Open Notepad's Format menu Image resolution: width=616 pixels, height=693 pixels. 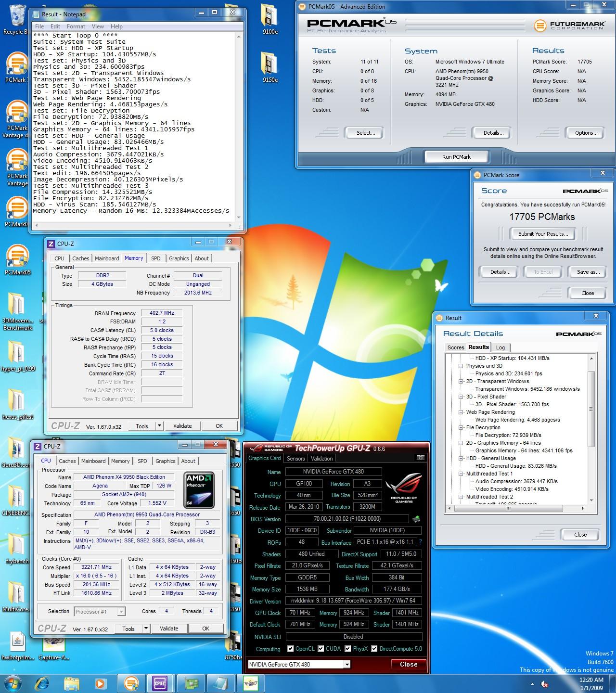pyautogui.click(x=76, y=26)
